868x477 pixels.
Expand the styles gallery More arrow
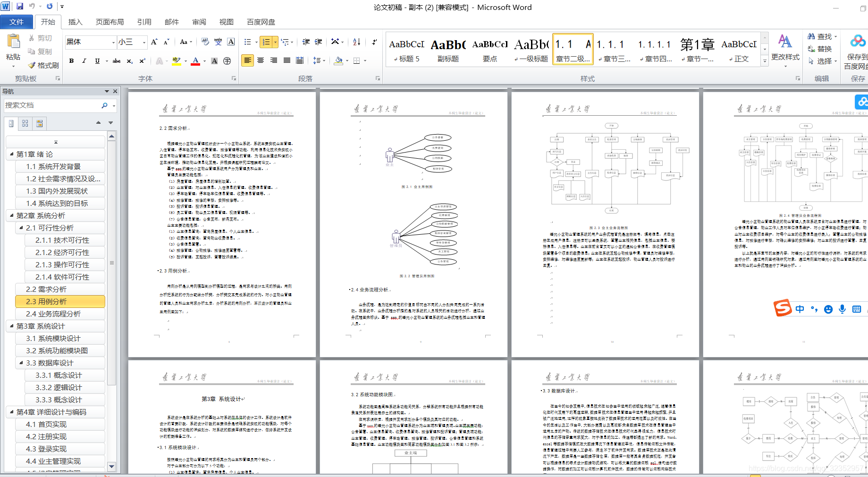(x=765, y=61)
